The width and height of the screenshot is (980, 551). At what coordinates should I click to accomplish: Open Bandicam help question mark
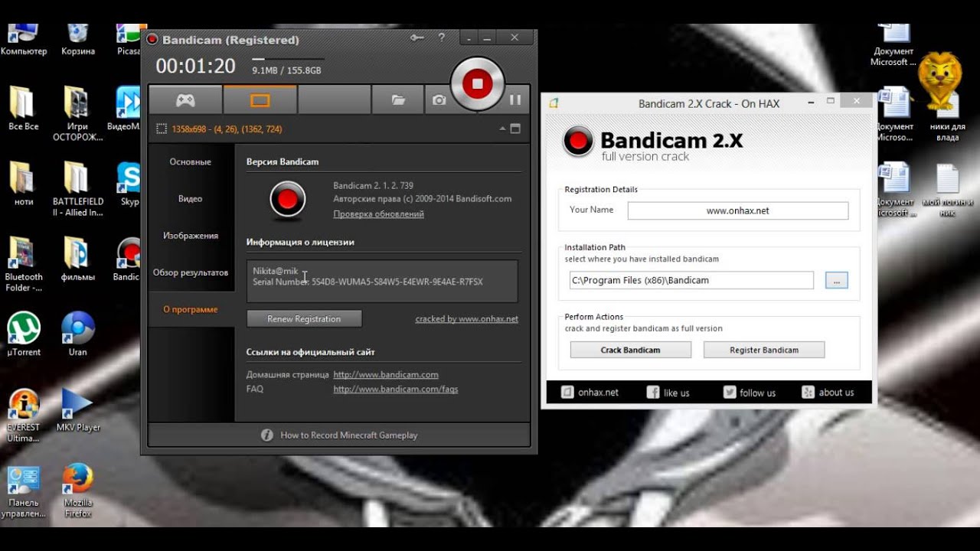pos(441,37)
